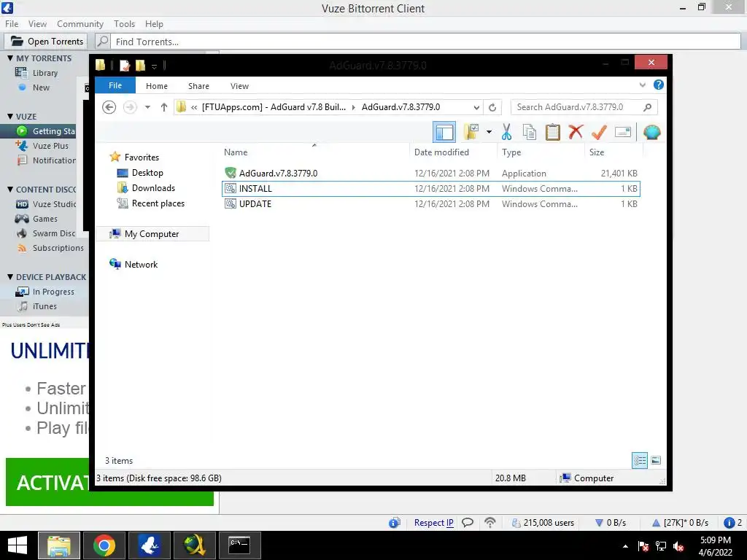Click the Find Torrents search field
747x560 pixels.
tap(426, 42)
